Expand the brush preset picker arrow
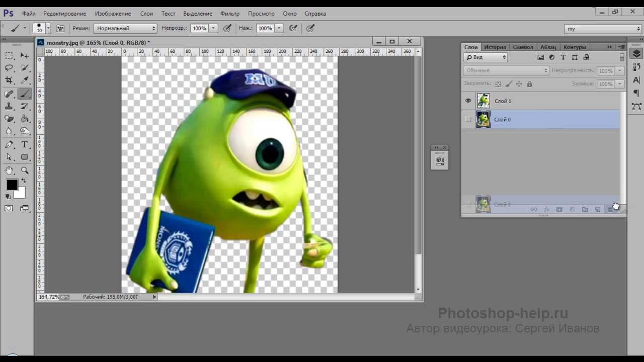Image resolution: width=644 pixels, height=362 pixels. pos(48,29)
